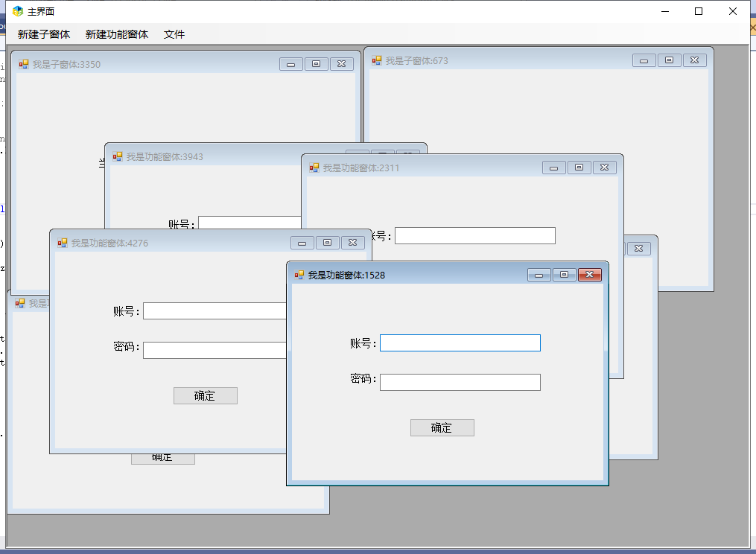Open the 新建功能窗体 menu

[x=117, y=34]
